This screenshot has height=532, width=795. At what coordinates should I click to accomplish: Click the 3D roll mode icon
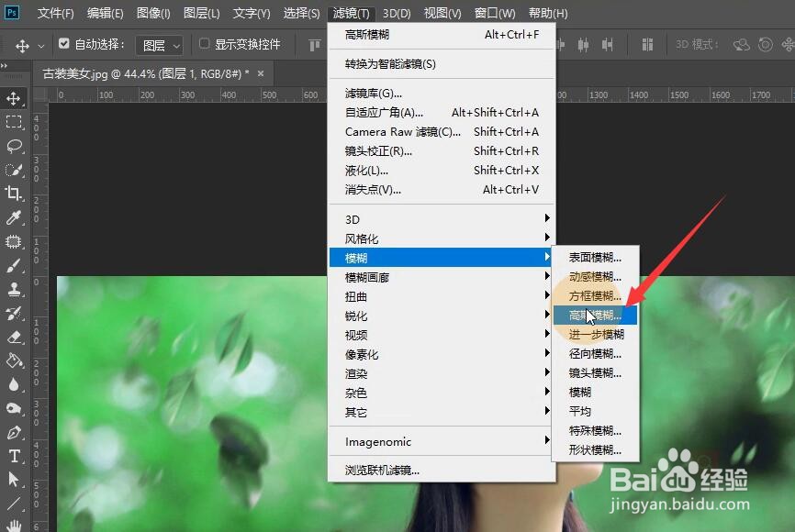coord(765,45)
